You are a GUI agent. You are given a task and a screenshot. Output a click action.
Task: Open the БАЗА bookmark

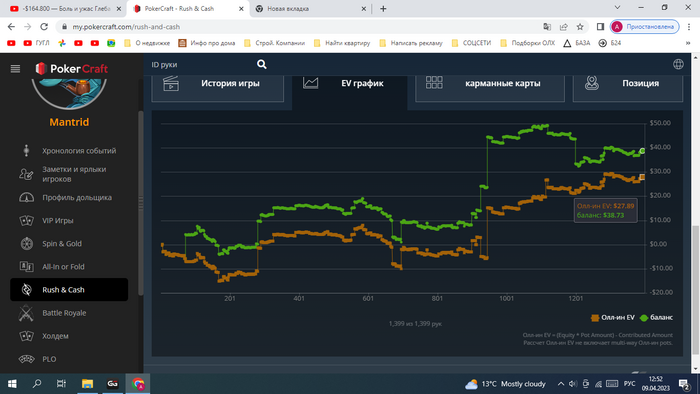[x=577, y=43]
